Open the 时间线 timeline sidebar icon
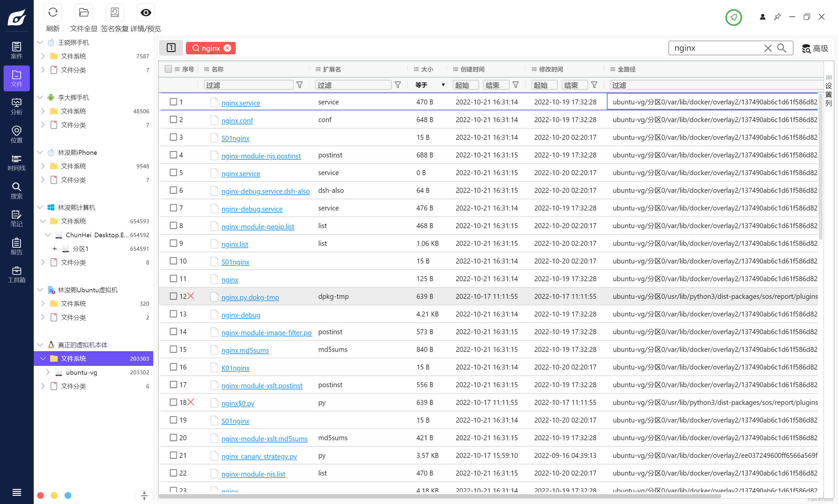The height and width of the screenshot is (504, 838). coord(16,162)
